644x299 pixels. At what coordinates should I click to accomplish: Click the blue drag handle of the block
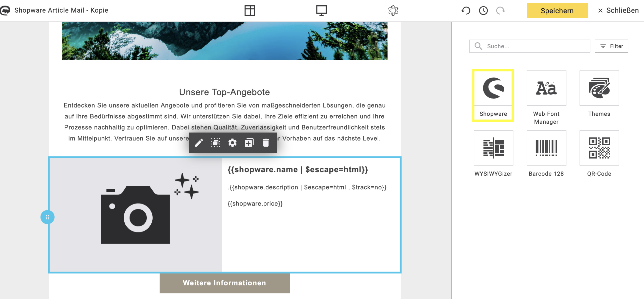click(x=47, y=217)
